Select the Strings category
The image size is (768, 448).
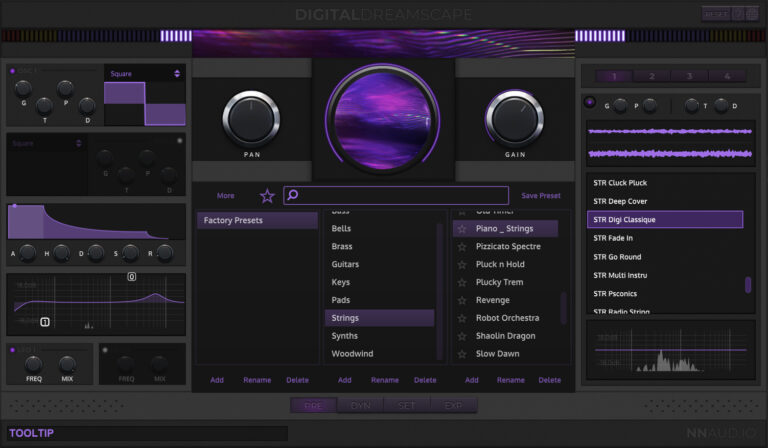[380, 318]
